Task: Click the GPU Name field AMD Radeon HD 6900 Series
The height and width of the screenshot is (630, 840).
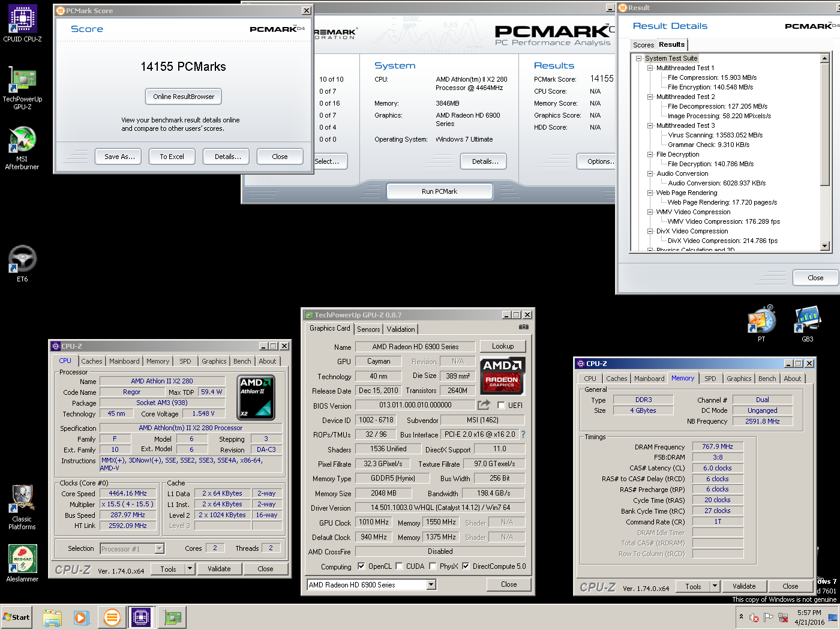Action: click(415, 346)
